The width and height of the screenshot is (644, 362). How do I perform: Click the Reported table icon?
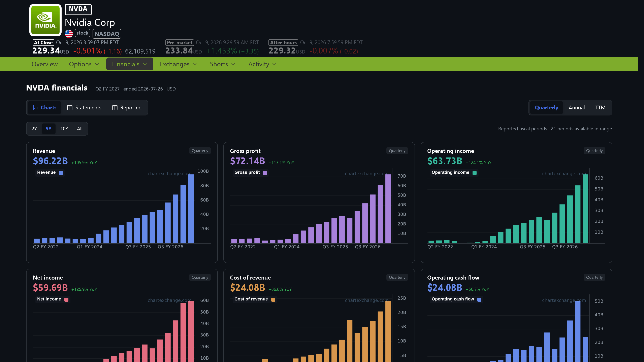[x=115, y=108]
